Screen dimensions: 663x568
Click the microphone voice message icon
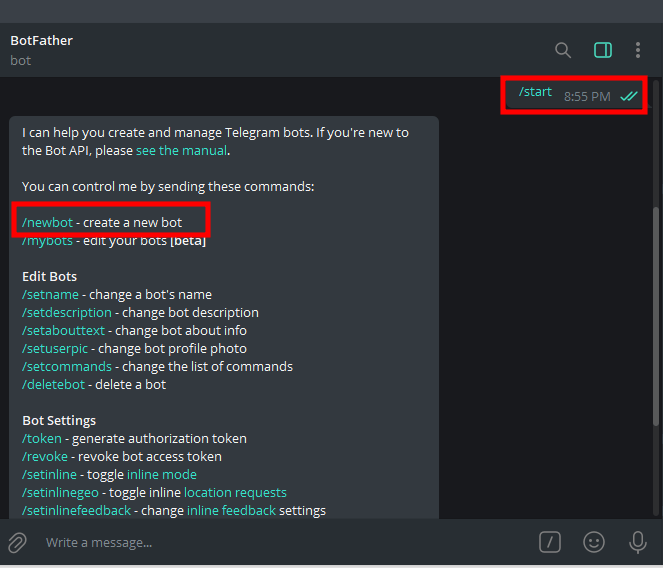coord(638,542)
